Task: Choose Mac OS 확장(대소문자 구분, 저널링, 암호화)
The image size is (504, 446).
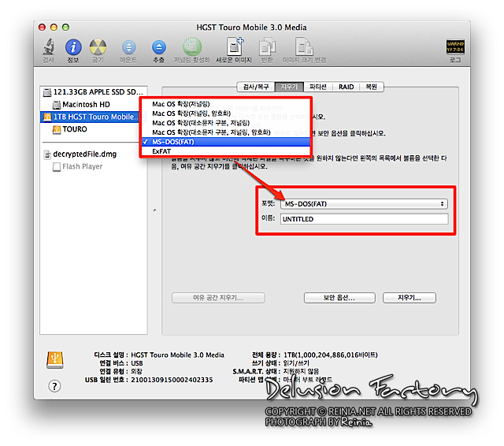Action: click(226, 132)
